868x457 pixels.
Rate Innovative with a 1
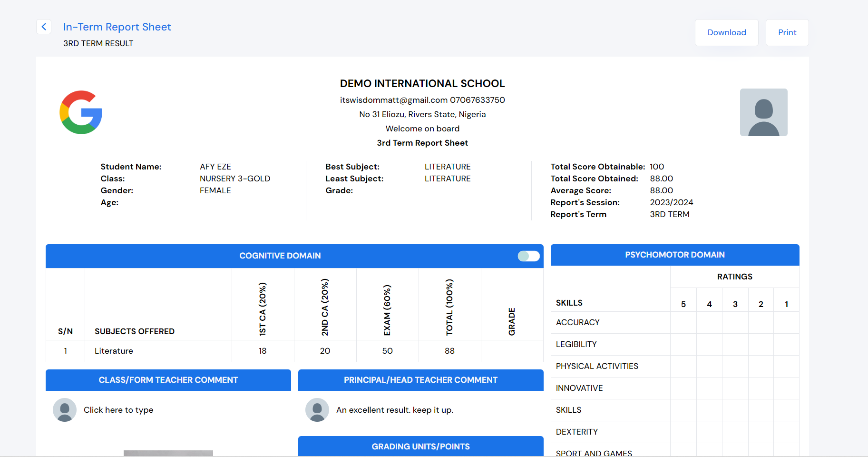tap(786, 388)
